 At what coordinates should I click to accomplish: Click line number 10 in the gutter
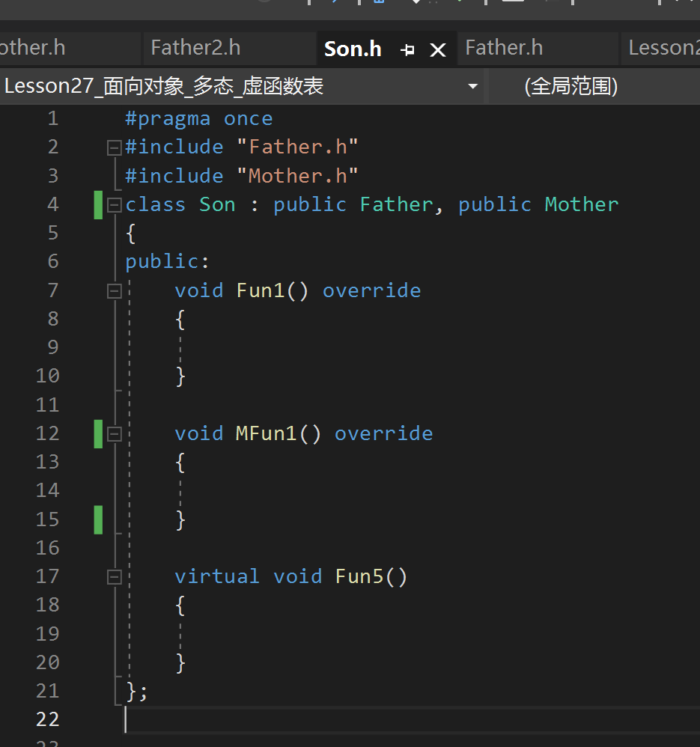pos(48,376)
